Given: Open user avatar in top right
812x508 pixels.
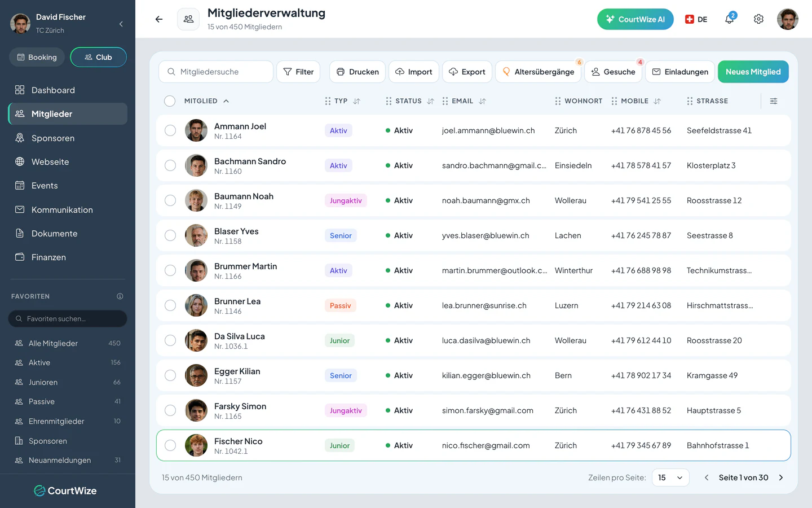Looking at the screenshot, I should [788, 19].
